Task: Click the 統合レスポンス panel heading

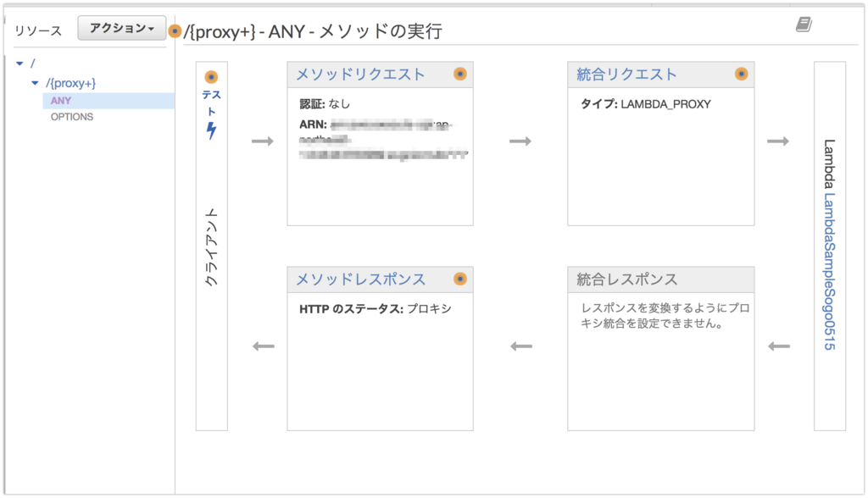Action: 627,279
